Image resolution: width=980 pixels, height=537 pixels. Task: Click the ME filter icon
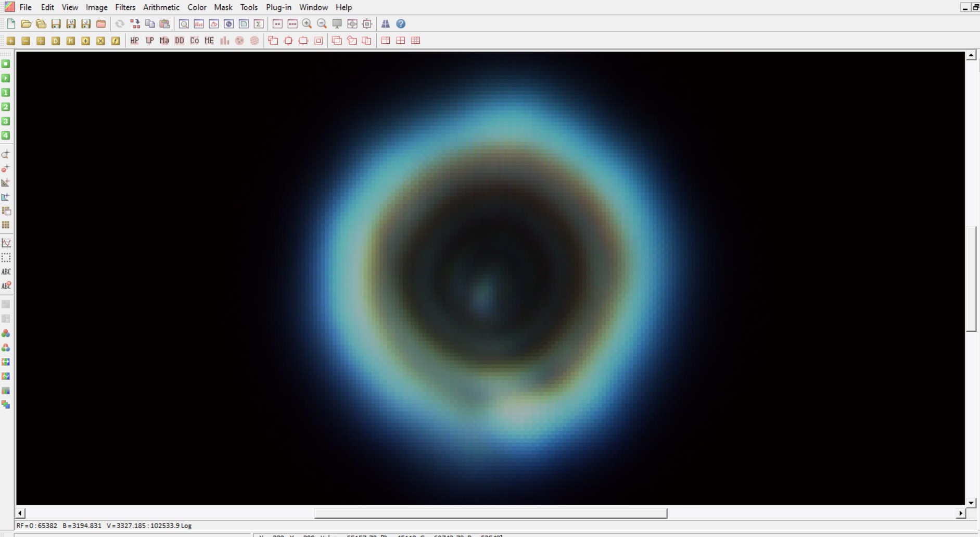(209, 41)
